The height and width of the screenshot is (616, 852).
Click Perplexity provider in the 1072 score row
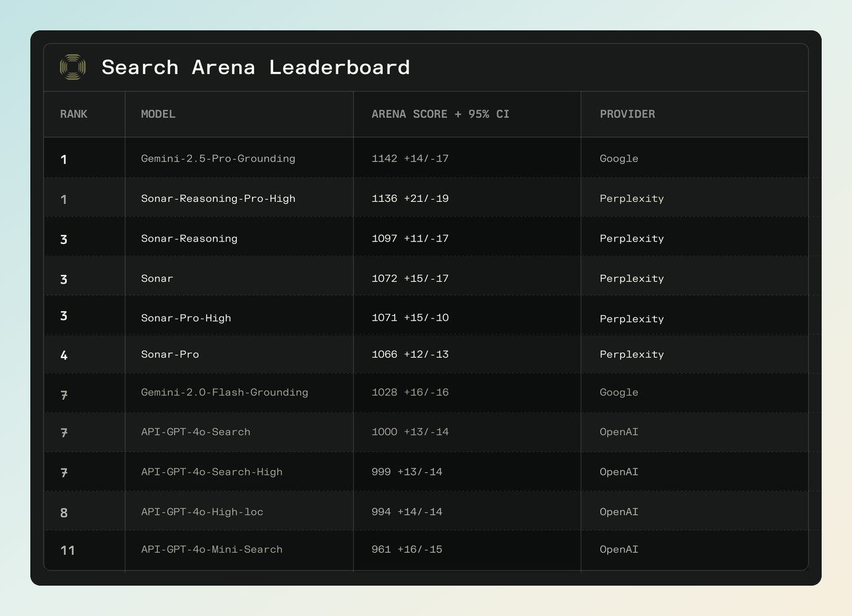[x=632, y=278]
